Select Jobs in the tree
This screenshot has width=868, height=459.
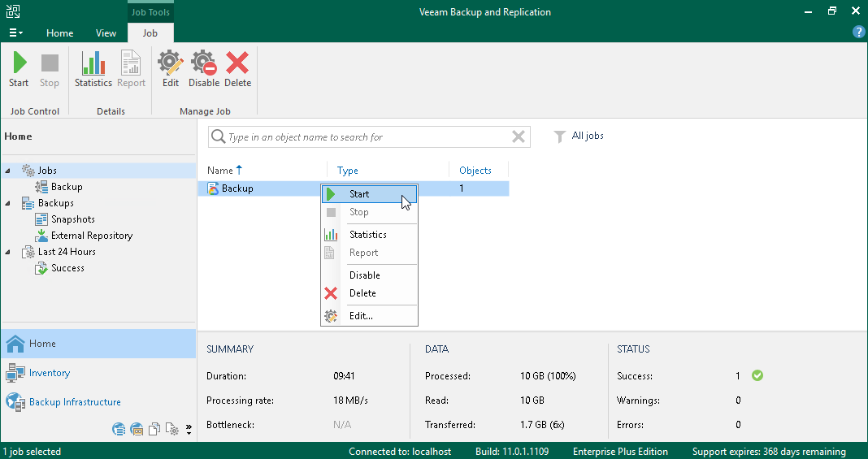(47, 171)
